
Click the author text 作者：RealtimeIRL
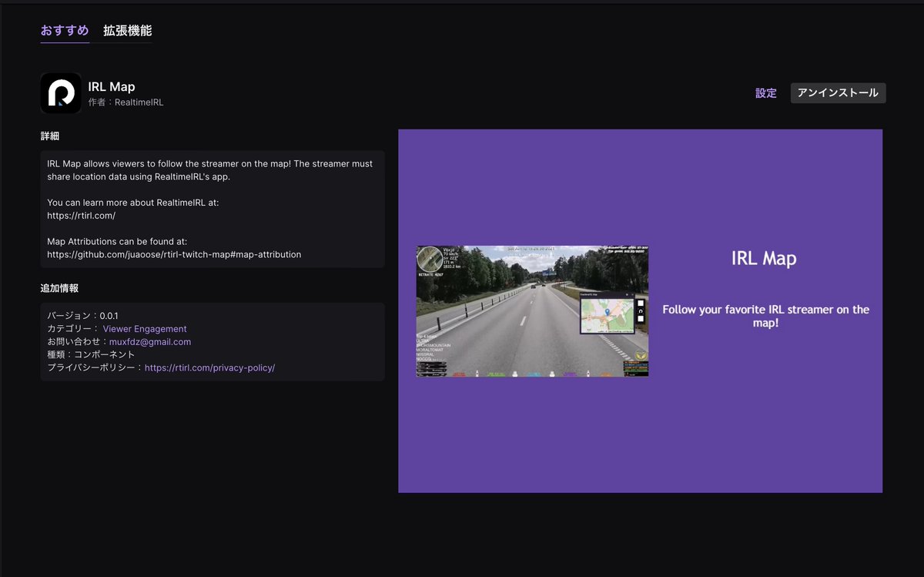coord(126,102)
